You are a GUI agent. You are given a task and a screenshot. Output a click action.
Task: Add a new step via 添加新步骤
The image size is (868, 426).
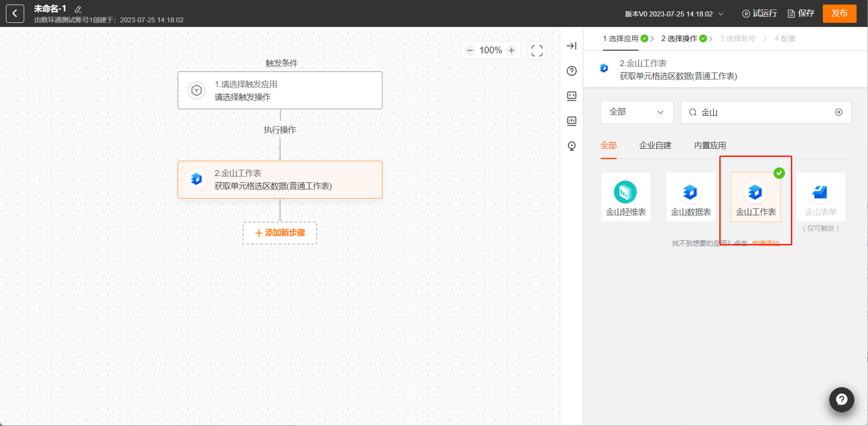coord(280,233)
